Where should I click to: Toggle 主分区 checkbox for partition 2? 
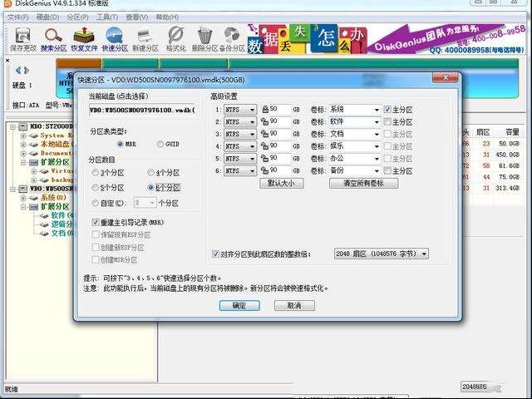pyautogui.click(x=387, y=121)
